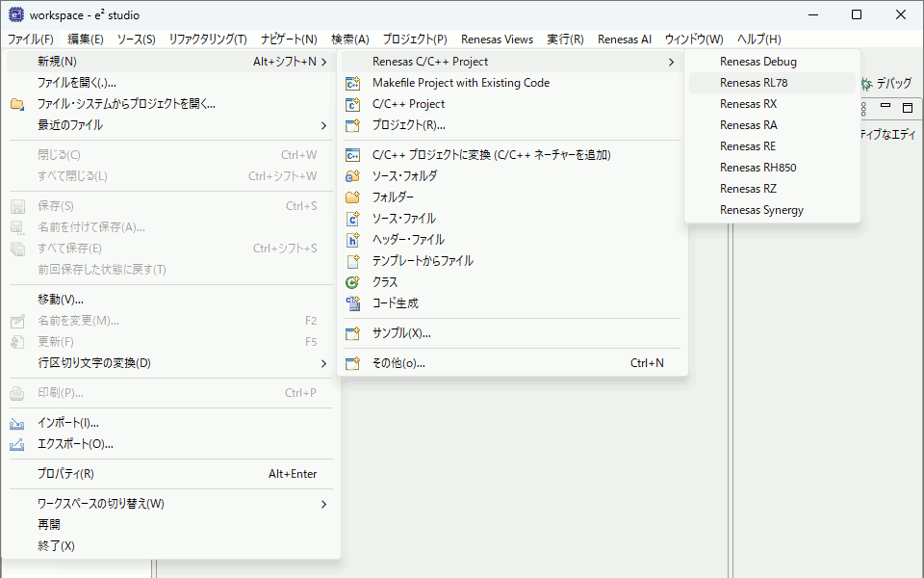Image resolution: width=924 pixels, height=578 pixels.
Task: Click the エクスポート export icon
Action: [x=17, y=445]
